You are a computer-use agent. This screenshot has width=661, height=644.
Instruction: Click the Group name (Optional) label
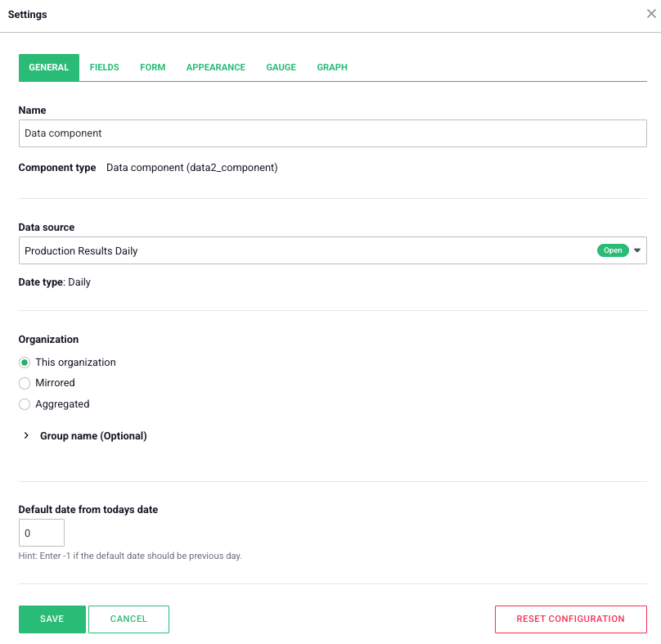pyautogui.click(x=93, y=436)
